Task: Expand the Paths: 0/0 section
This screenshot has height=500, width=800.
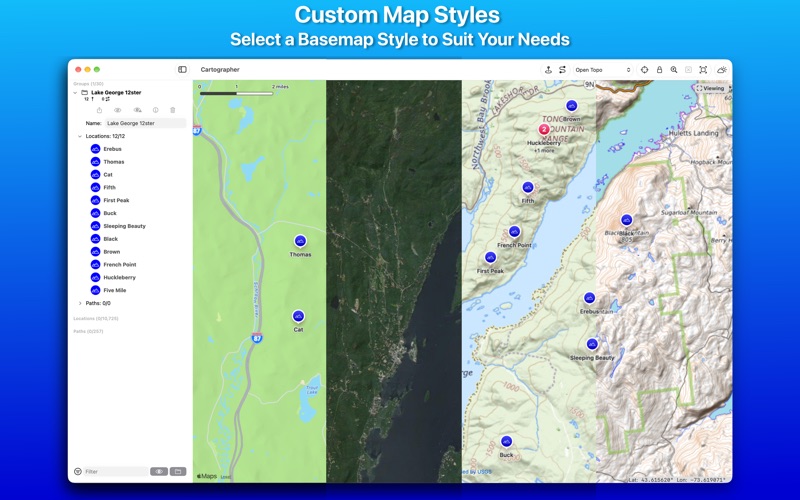Action: point(80,303)
